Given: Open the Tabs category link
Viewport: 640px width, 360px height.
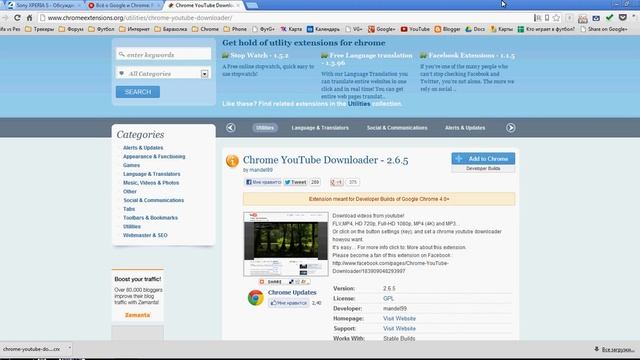Looking at the screenshot, I should pyautogui.click(x=129, y=209).
